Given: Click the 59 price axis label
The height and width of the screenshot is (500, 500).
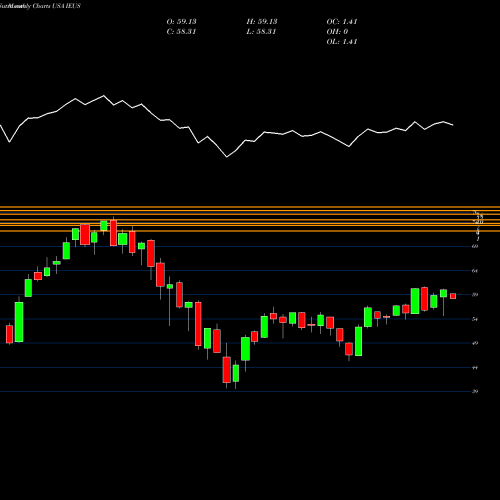Looking at the screenshot, I should [475, 295].
